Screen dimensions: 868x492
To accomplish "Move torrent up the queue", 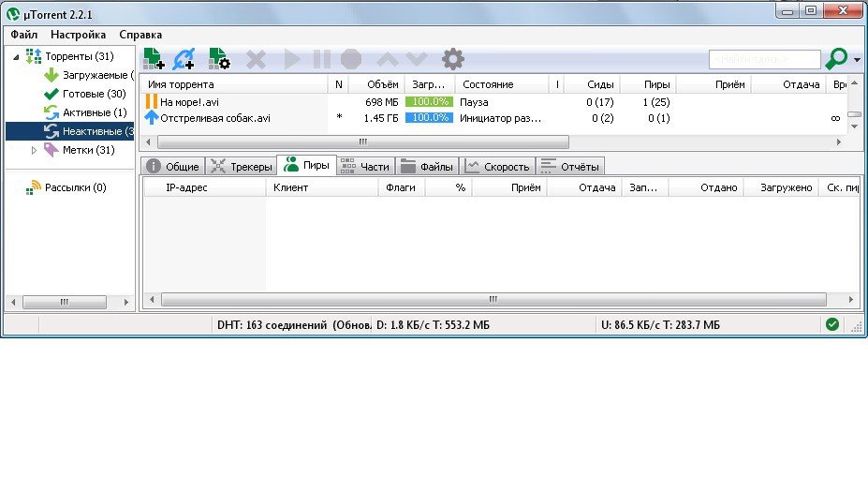I will 388,59.
